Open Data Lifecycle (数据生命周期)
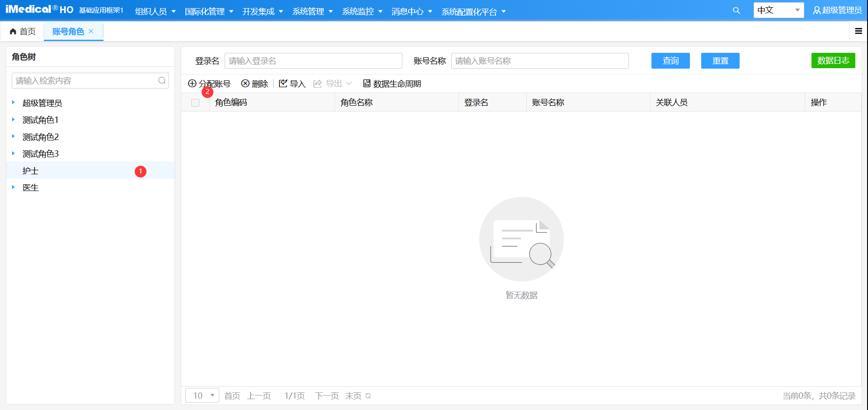 point(392,84)
